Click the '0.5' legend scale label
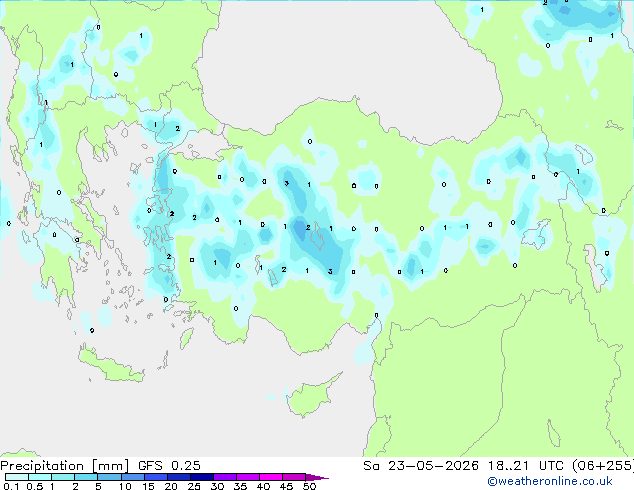Viewport: 634px width, 490px height. click(x=34, y=486)
